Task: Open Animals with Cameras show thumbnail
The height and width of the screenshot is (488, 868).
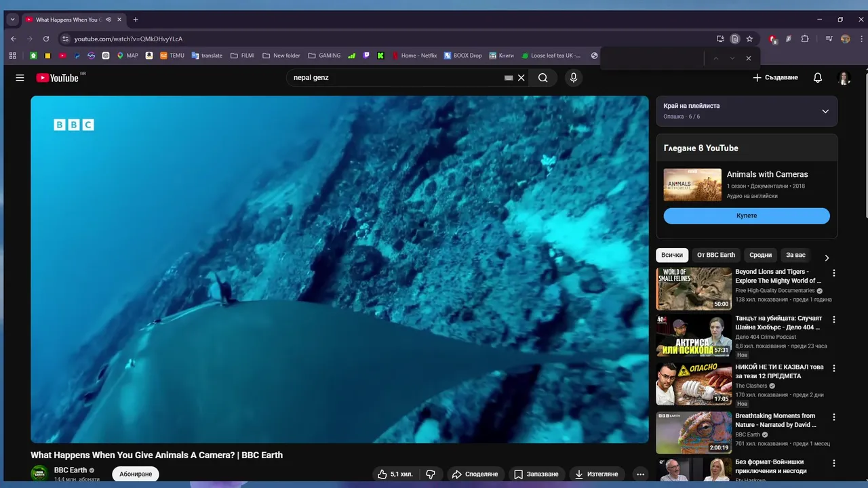Action: [x=692, y=185]
